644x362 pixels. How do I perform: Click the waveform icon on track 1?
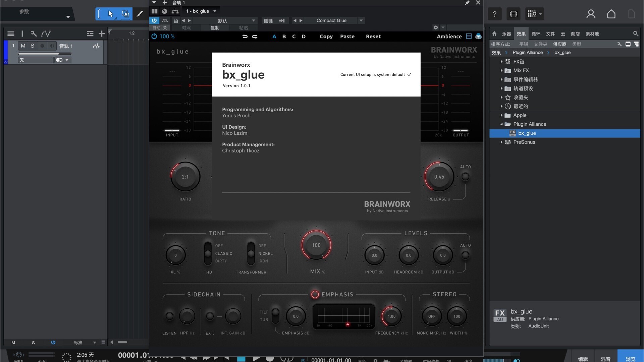pyautogui.click(x=96, y=46)
